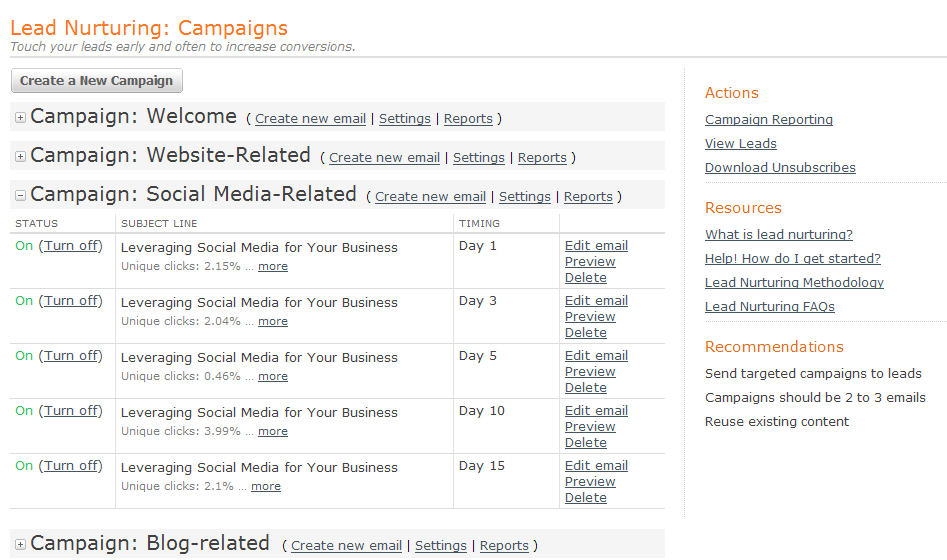This screenshot has height=560, width=947.
Task: Open Settings for the Welcome campaign
Action: click(405, 119)
